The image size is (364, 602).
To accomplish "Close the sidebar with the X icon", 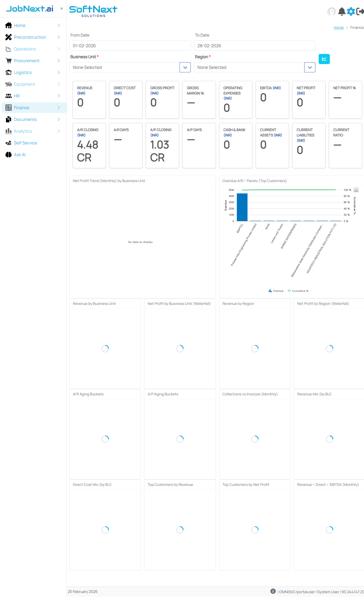I will pos(62,9).
